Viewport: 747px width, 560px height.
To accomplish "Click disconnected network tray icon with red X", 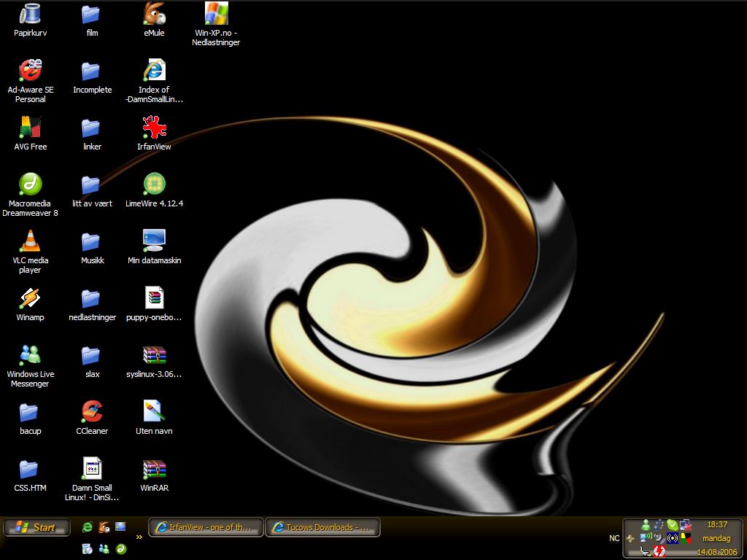I will coord(686,525).
